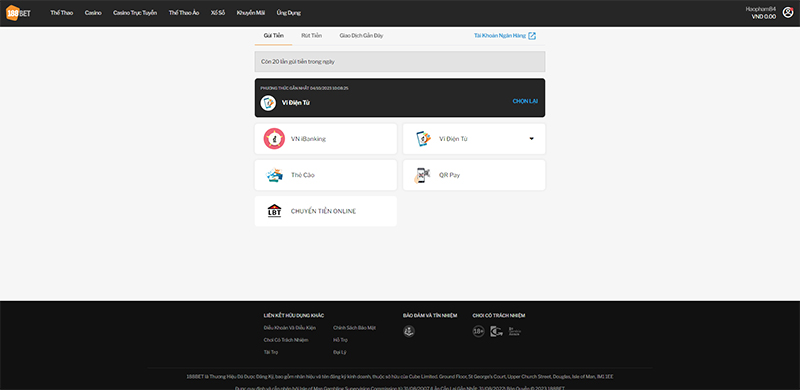Open the Hỗ Trợ footer link
The image size is (800, 390).
pos(340,340)
